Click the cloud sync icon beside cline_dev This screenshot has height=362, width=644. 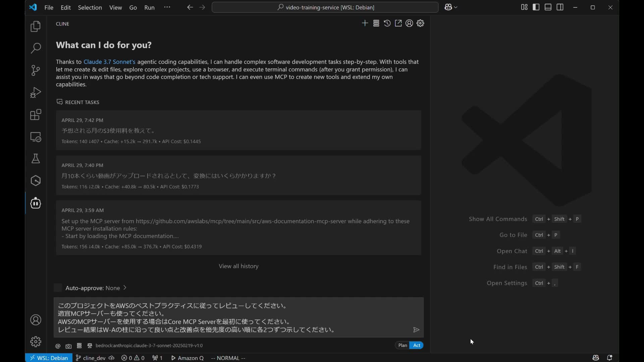111,358
